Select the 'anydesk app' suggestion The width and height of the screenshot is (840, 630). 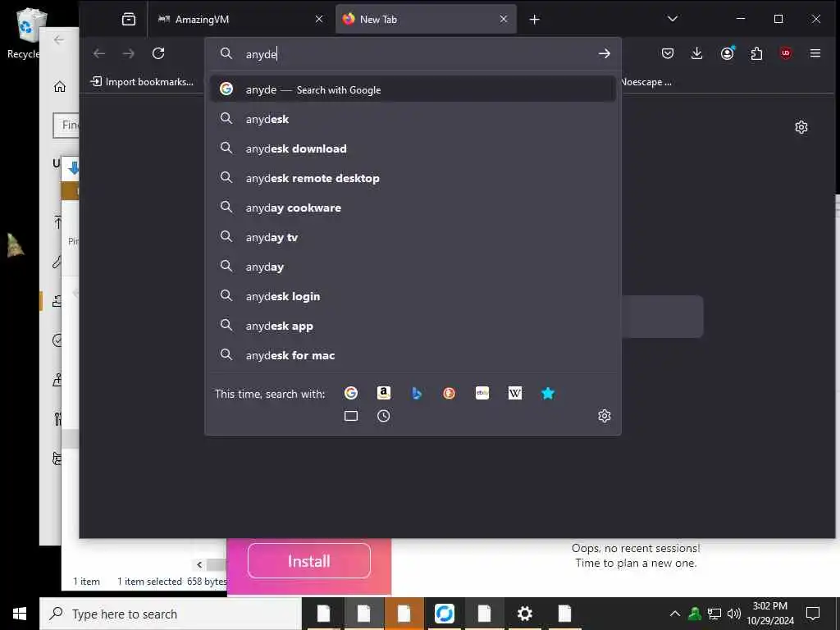click(413, 325)
